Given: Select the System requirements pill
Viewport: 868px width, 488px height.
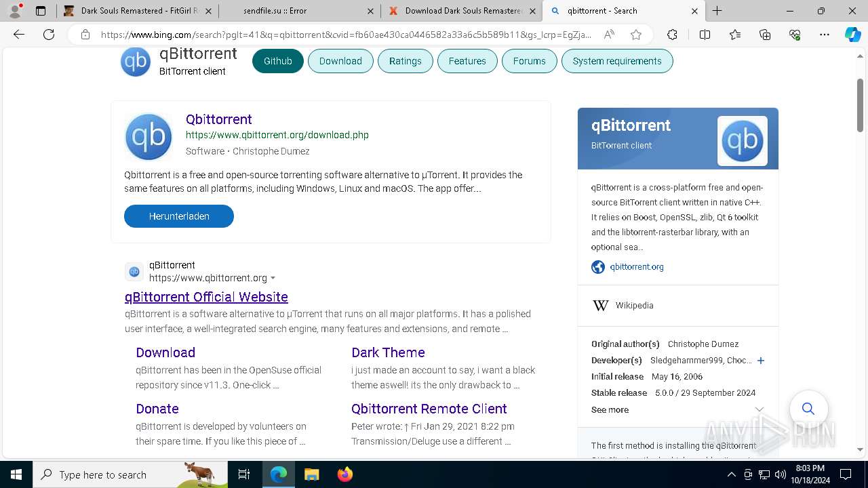Looking at the screenshot, I should point(617,61).
